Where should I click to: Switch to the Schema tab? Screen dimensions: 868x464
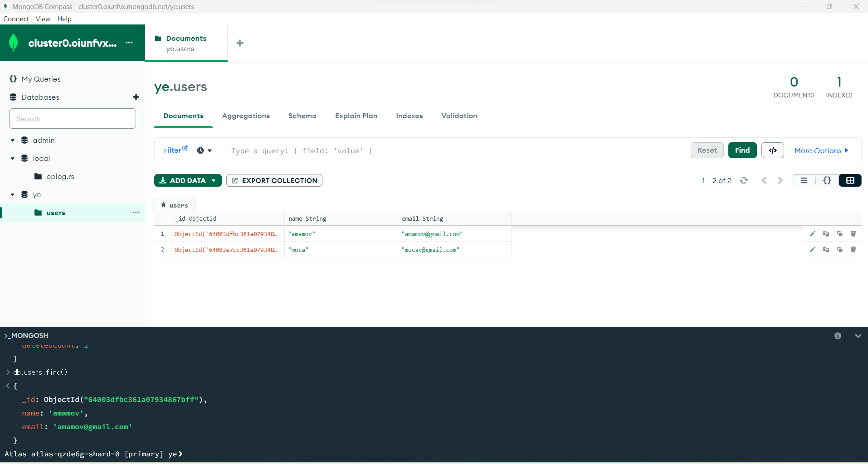[x=302, y=116]
